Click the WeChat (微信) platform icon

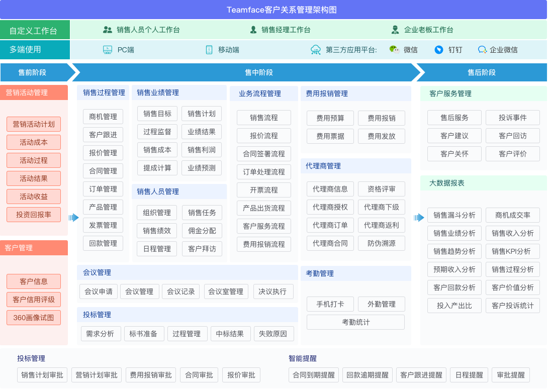(394, 50)
